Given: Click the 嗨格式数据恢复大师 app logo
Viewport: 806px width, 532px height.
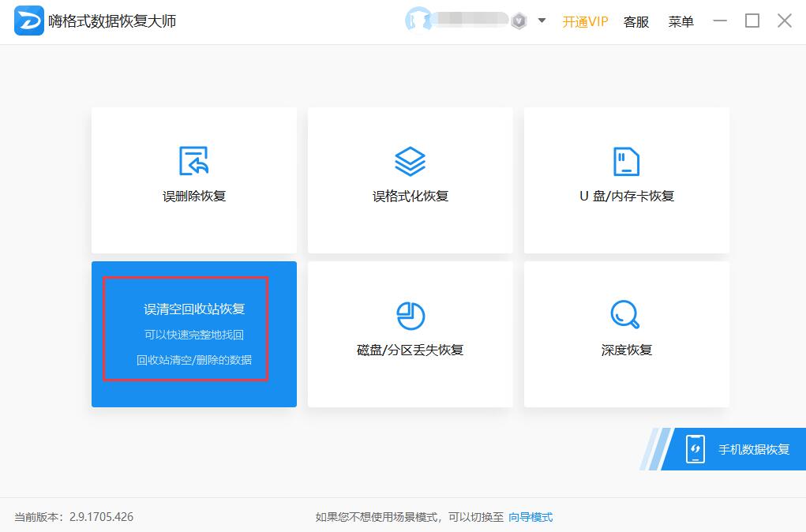Looking at the screenshot, I should [x=28, y=21].
